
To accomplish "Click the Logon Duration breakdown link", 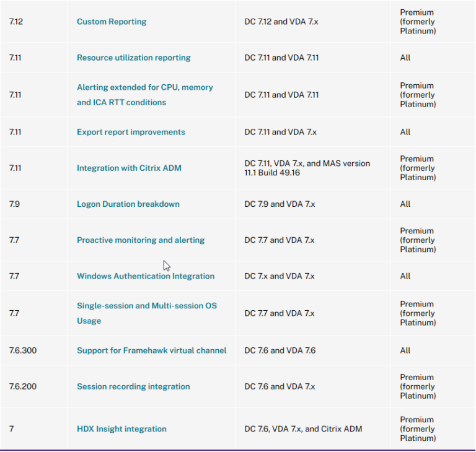I will (128, 204).
